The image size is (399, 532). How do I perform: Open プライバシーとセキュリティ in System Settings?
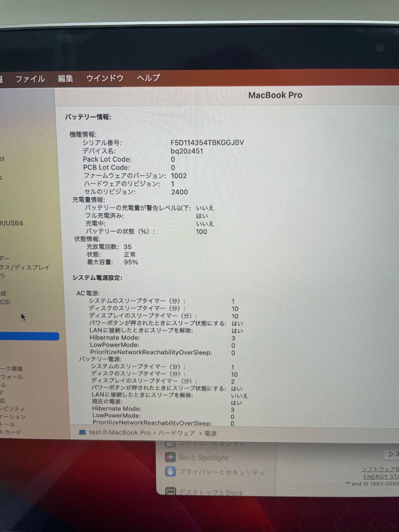[x=222, y=472]
